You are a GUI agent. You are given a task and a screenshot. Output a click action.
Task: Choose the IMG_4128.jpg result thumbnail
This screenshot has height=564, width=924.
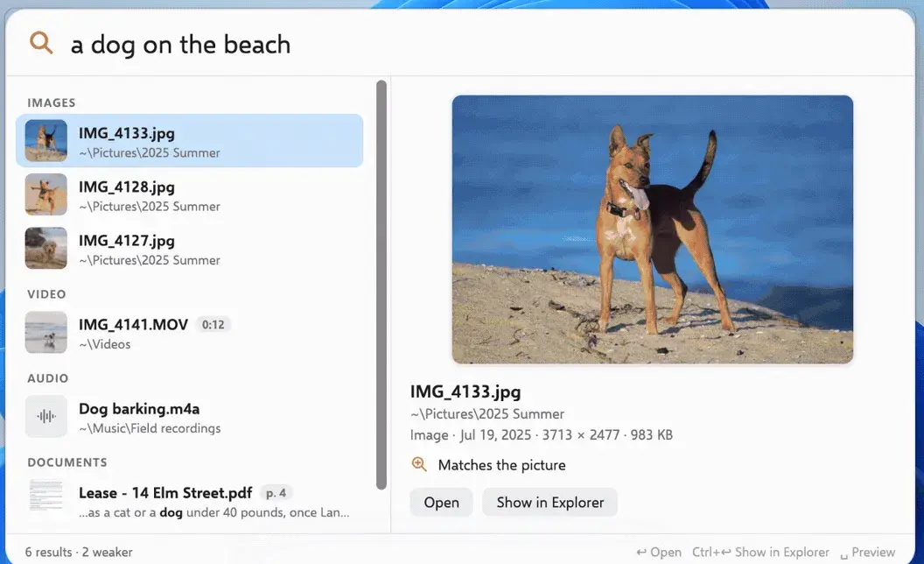tap(46, 194)
